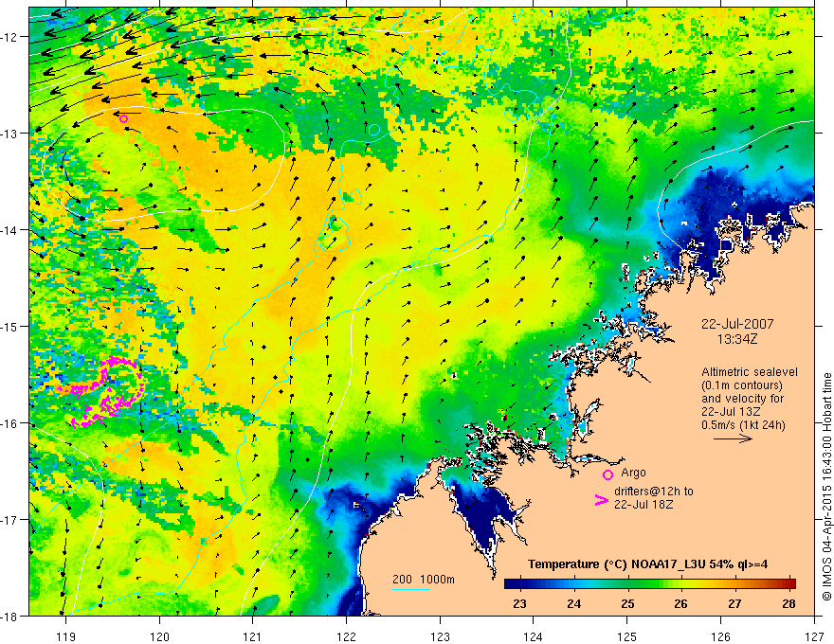The height and width of the screenshot is (644, 834).
Task: Click the longitude axis label 123
Action: 440,636
